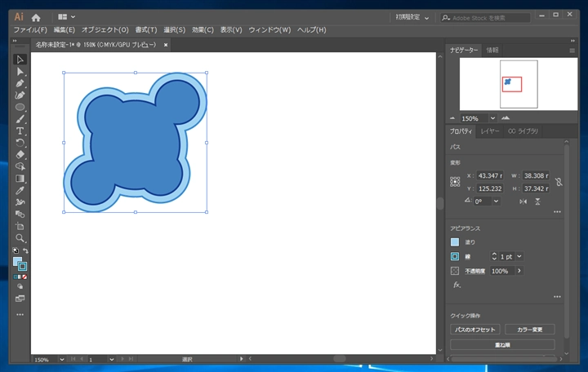Screen dimensions: 588x372
Task: Open the artboard number dropdown
Action: [x=111, y=359]
